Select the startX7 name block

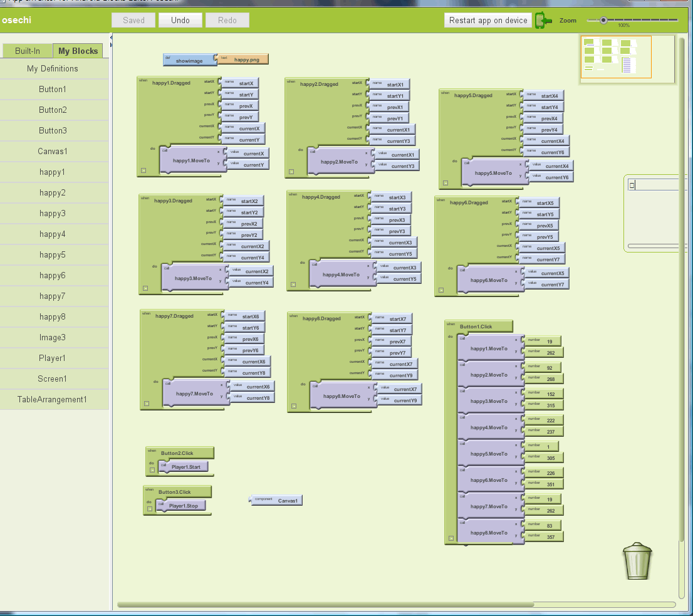391,318
